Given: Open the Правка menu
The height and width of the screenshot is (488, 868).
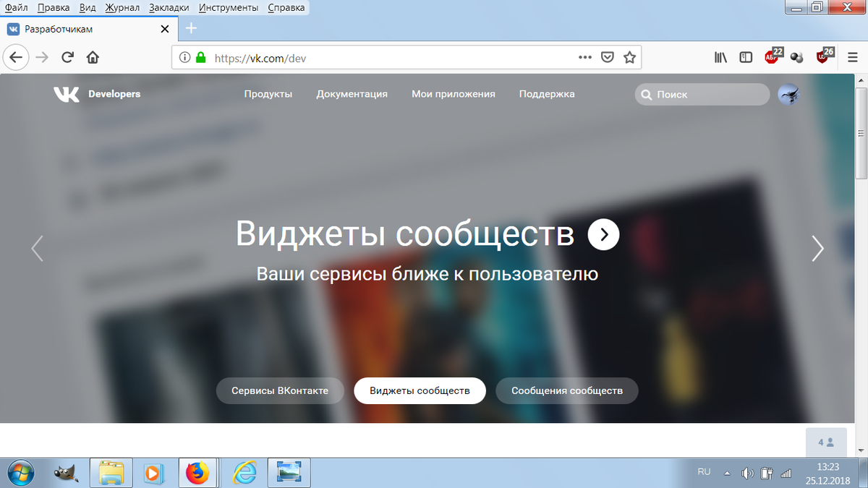Looking at the screenshot, I should pyautogui.click(x=53, y=8).
